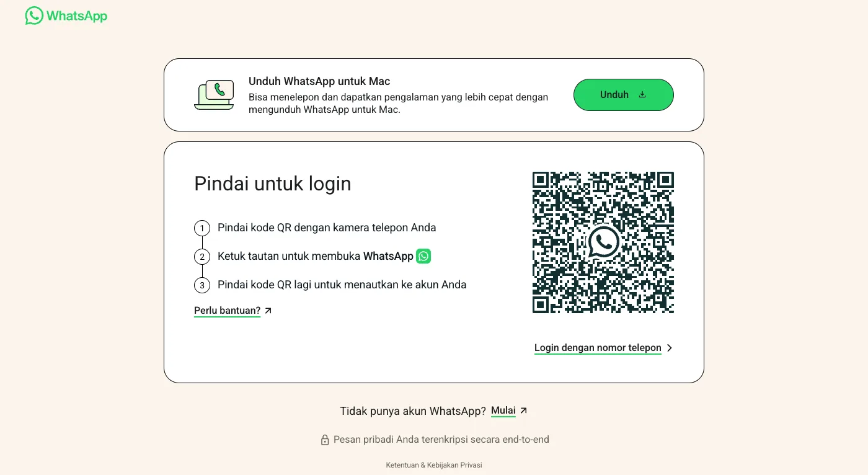Open Ketentuan & Kebijakan Privasi link
Screen dimensions: 868x475
point(434,465)
